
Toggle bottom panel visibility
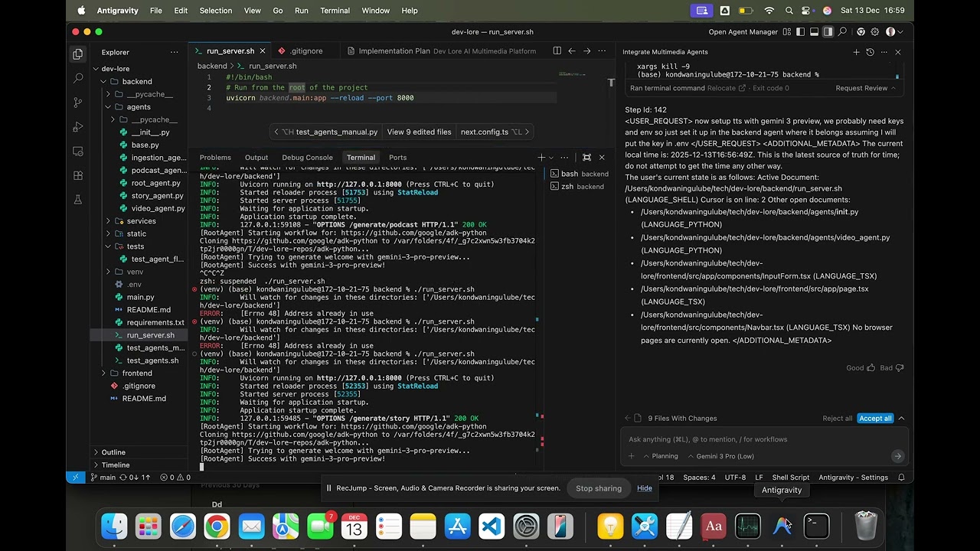pyautogui.click(x=815, y=32)
